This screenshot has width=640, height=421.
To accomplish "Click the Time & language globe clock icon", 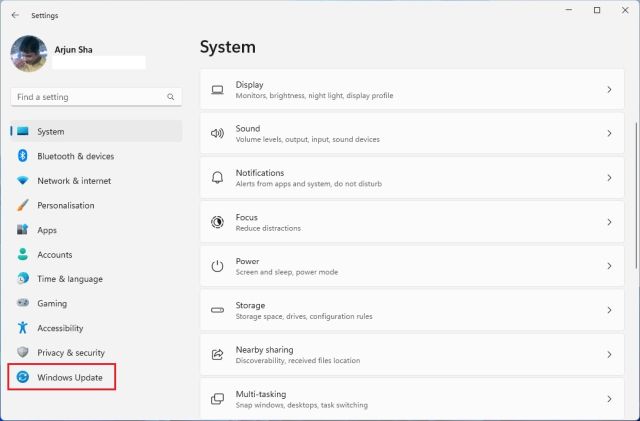I will tap(23, 278).
